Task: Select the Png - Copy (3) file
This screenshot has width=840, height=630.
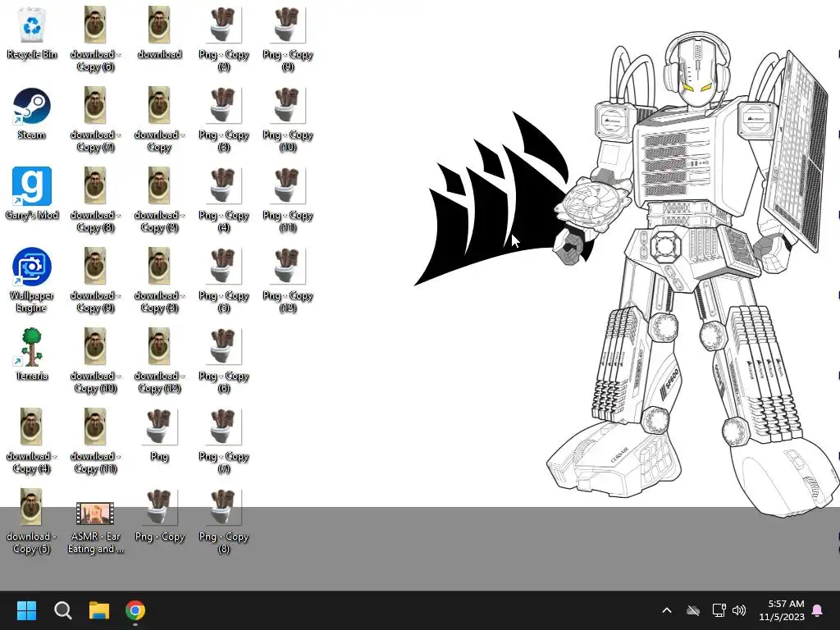Action: (223, 120)
